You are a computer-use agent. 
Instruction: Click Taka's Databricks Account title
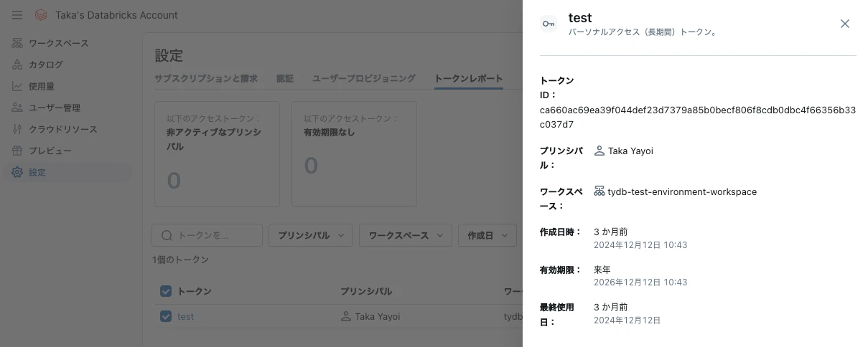[116, 14]
